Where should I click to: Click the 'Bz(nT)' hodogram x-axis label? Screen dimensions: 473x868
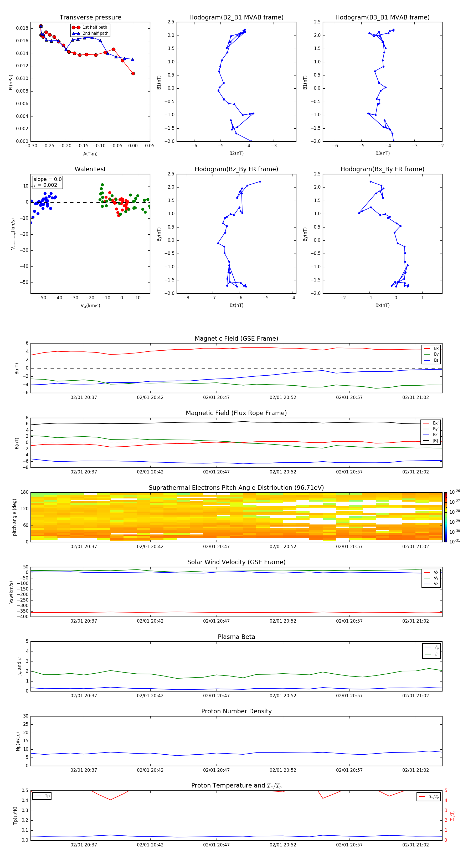point(236,305)
